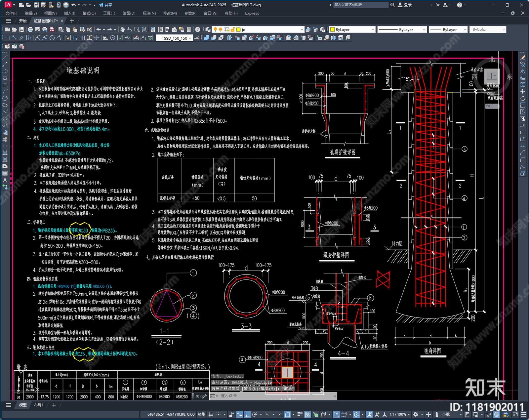The height and width of the screenshot is (420, 529).
Task: Open the Plot print icon in Standard toolbar
Action: [x=31, y=29]
